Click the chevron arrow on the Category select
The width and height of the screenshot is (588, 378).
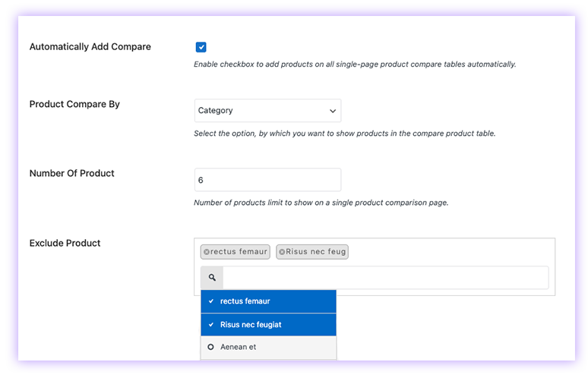pyautogui.click(x=332, y=111)
